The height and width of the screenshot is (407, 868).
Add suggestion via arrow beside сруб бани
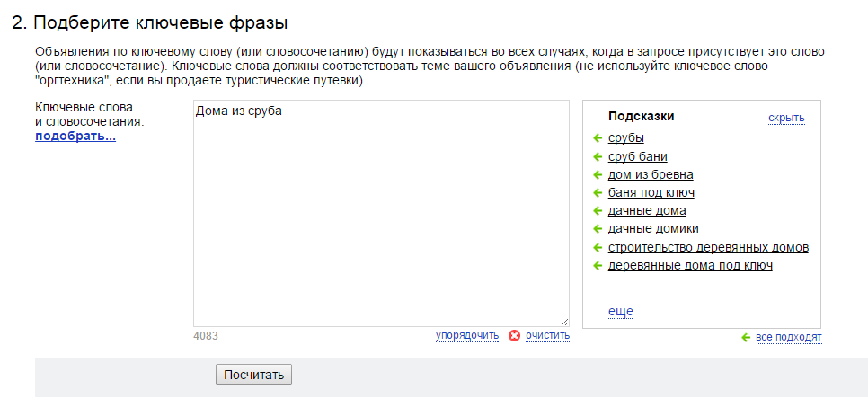598,156
